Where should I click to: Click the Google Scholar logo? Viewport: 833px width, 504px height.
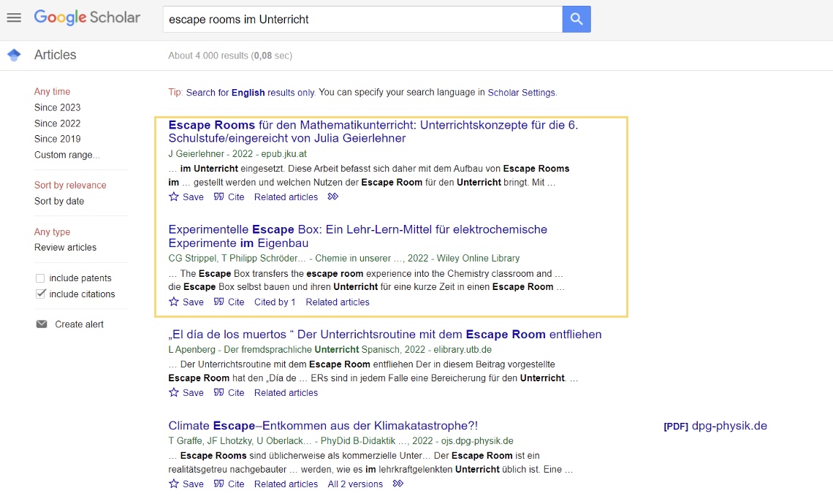pos(87,18)
